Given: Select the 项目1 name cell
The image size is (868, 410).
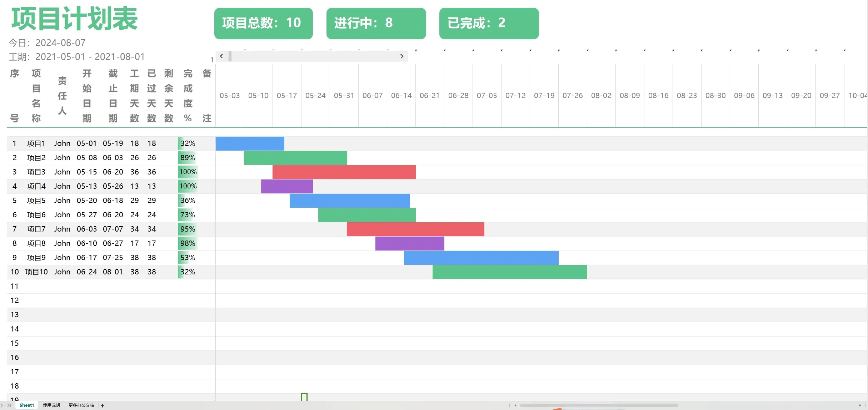Looking at the screenshot, I should tap(36, 143).
